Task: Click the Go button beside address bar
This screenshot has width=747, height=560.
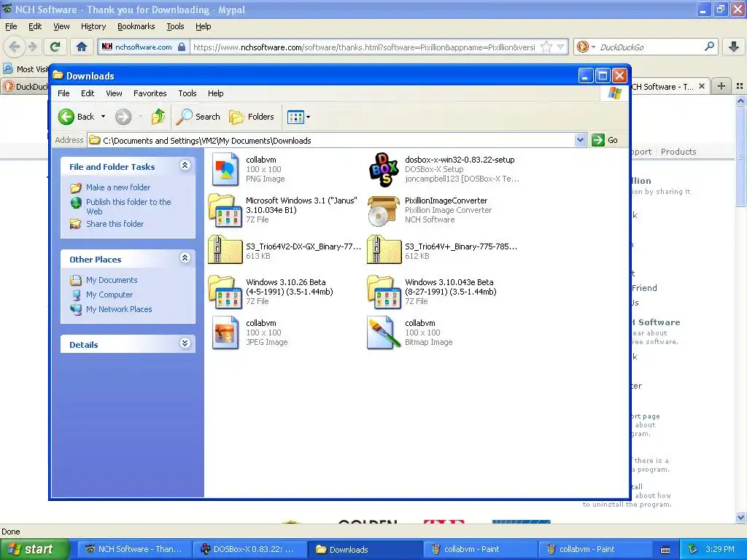Action: pyautogui.click(x=605, y=140)
